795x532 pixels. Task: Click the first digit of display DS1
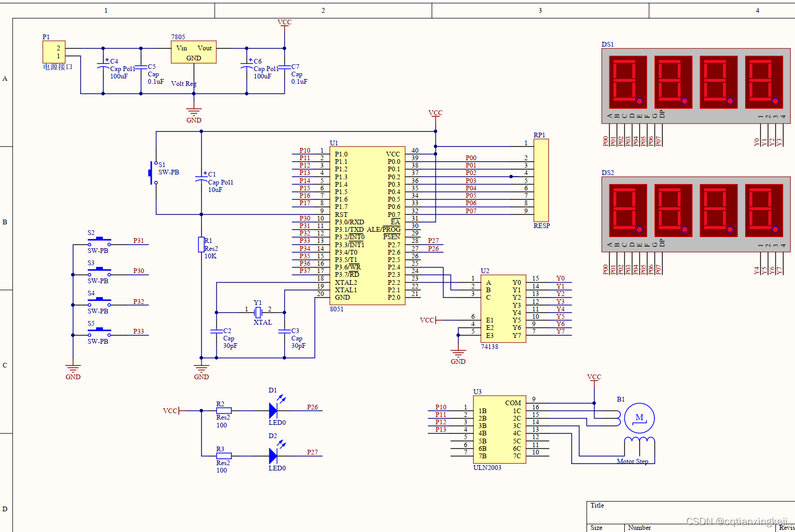pyautogui.click(x=628, y=82)
